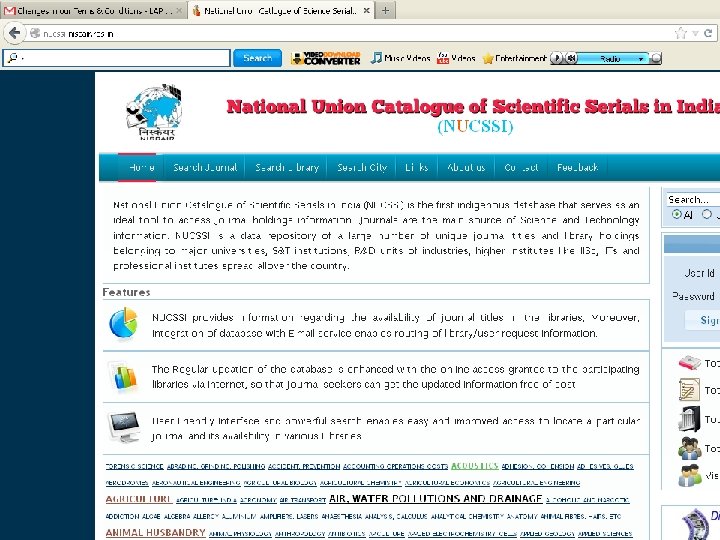
Task: Select the second radio option beside All
Action: 707,214
